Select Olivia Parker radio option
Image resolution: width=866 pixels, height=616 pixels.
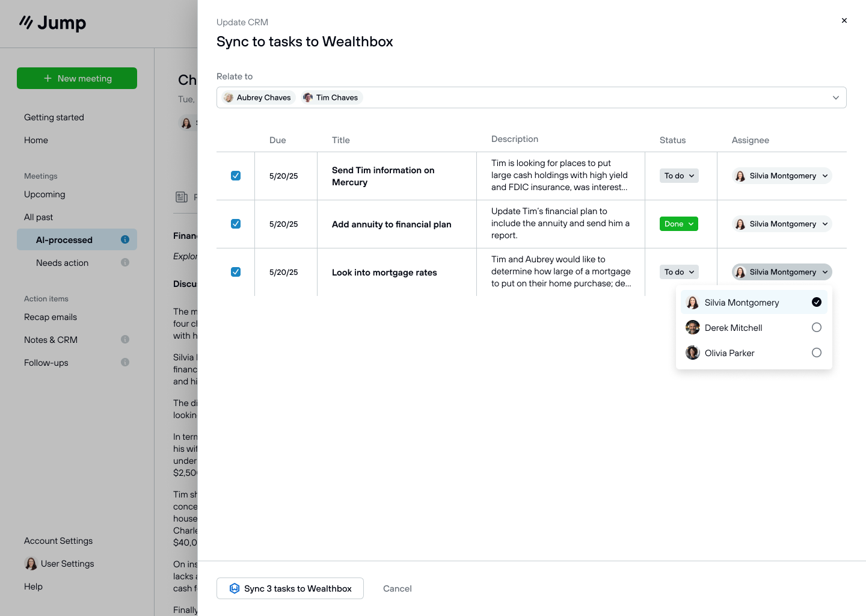pos(817,353)
